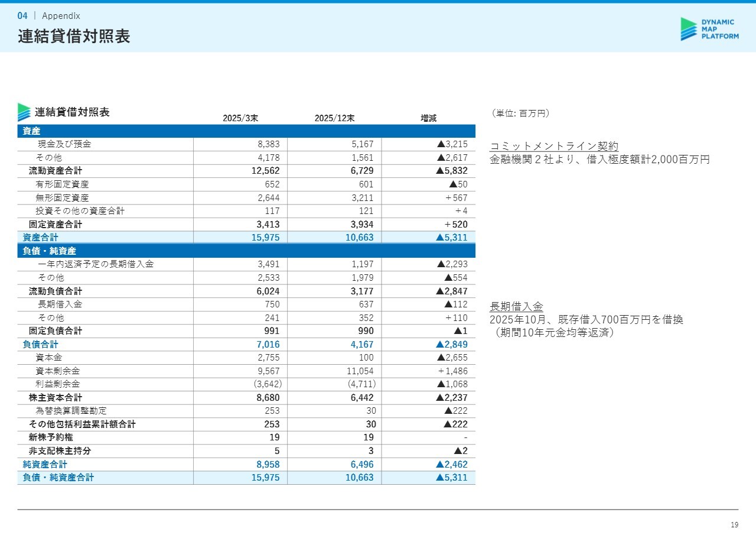
Task: Click the 増減 column header
Action: point(428,118)
